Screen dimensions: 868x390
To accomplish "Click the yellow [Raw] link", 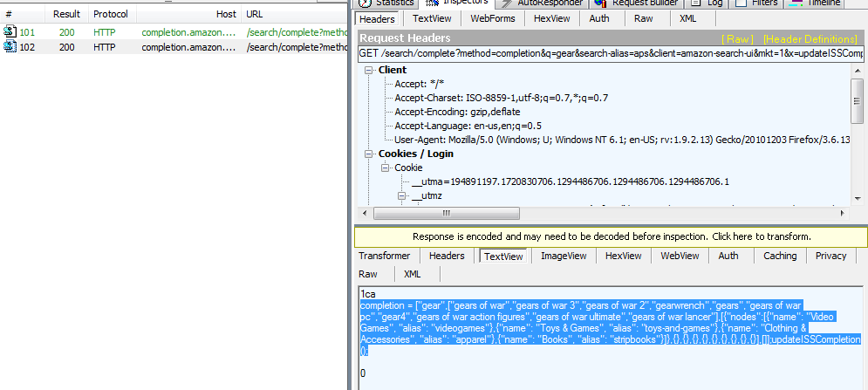I will click(x=737, y=38).
